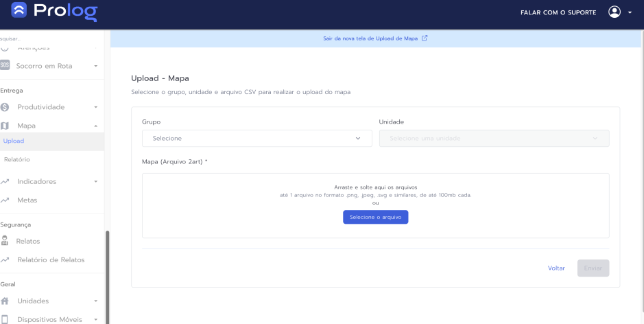The image size is (644, 324).
Task: Click the Dispositivos Móveis device icon
Action: tap(5, 319)
